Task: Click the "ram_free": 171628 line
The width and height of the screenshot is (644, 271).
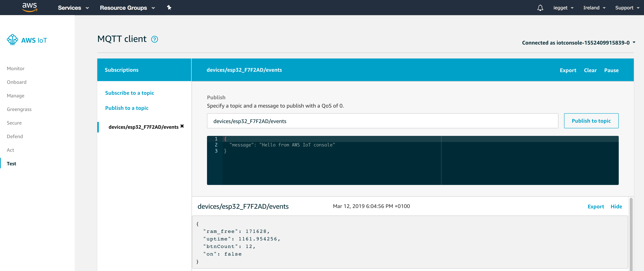Action: tap(236, 231)
